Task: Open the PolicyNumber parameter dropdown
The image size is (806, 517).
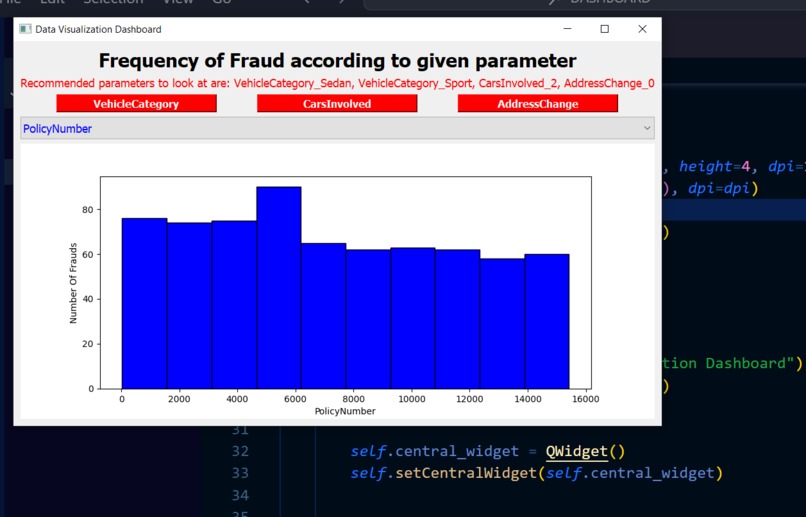Action: (x=337, y=128)
